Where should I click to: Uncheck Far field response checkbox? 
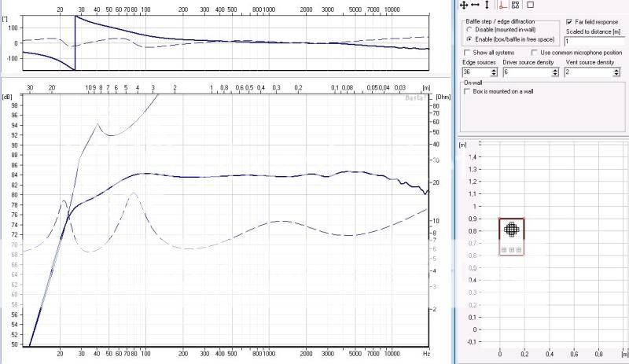[569, 23]
